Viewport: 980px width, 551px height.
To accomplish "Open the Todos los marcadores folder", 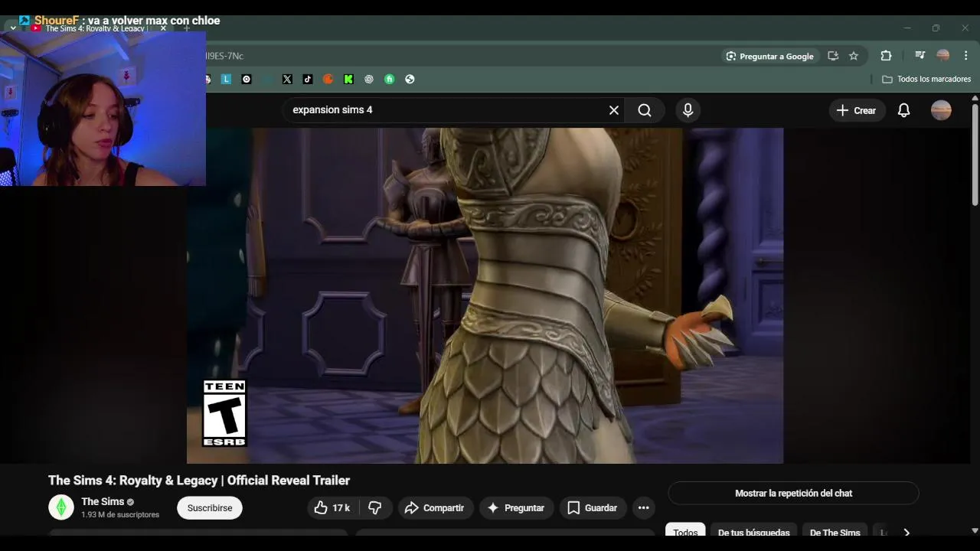I will tap(926, 79).
